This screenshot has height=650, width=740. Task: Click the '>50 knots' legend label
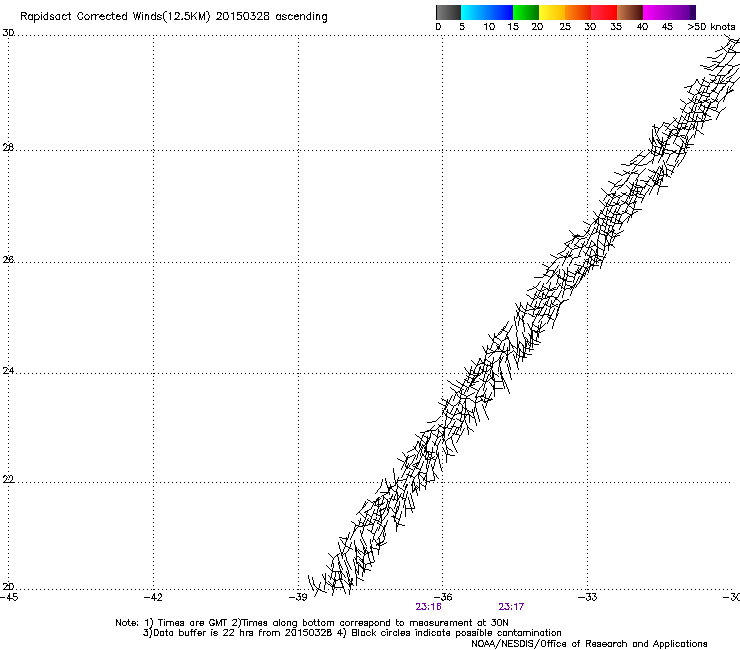(711, 27)
